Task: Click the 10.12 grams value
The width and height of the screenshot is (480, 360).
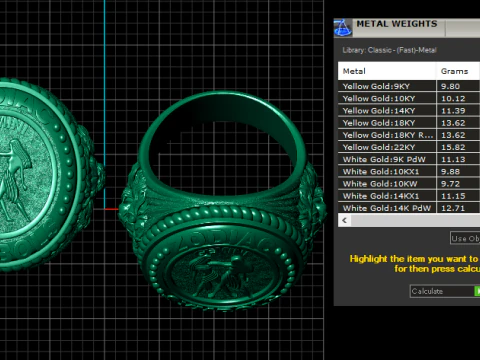Action: [x=453, y=99]
